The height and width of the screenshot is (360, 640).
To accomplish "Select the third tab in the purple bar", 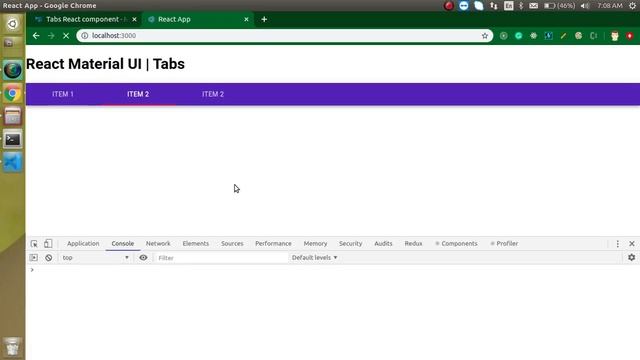I will click(213, 94).
